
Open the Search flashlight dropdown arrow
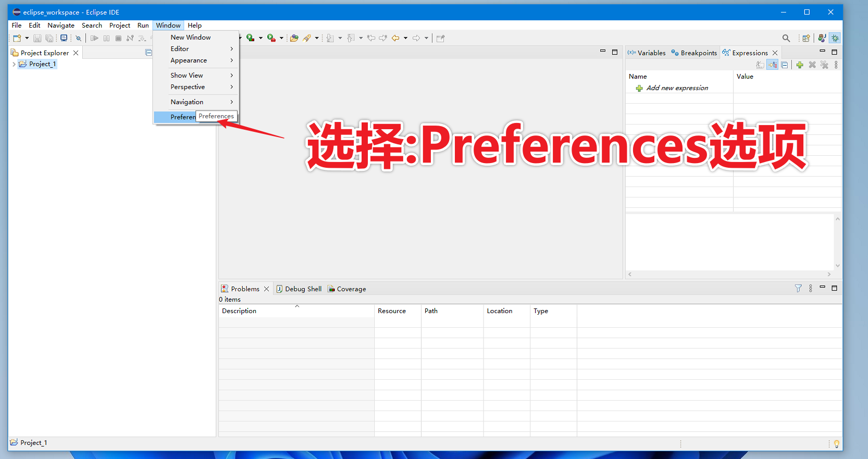click(x=317, y=38)
